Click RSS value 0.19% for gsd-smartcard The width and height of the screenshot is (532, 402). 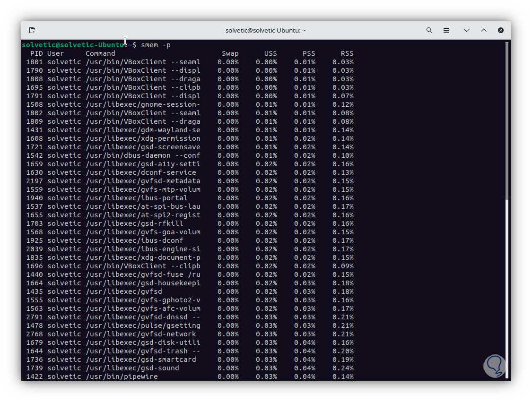click(x=343, y=359)
